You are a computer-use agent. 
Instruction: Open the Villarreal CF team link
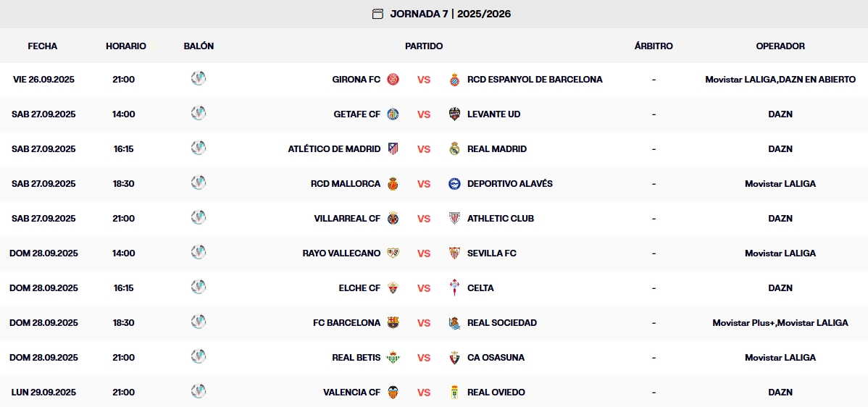(x=347, y=219)
